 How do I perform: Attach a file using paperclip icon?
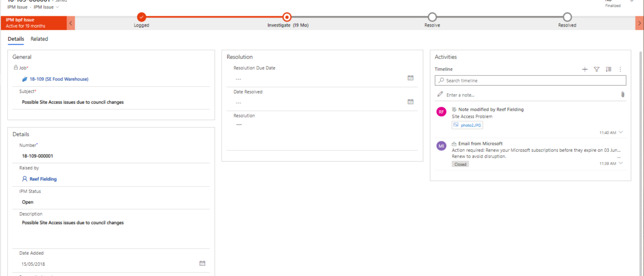pos(623,95)
